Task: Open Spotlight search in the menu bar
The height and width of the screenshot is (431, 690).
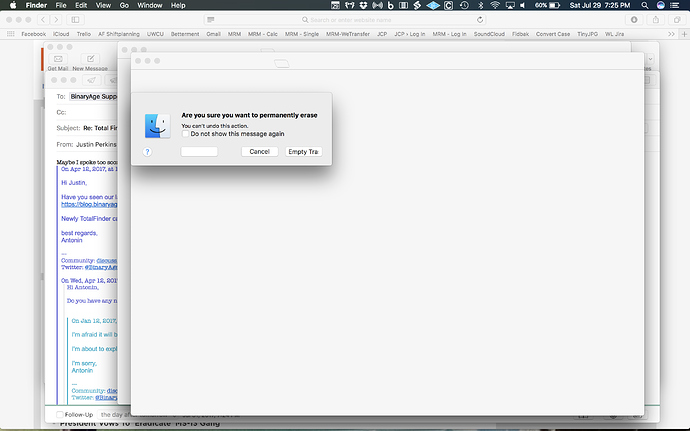Action: coord(645,5)
